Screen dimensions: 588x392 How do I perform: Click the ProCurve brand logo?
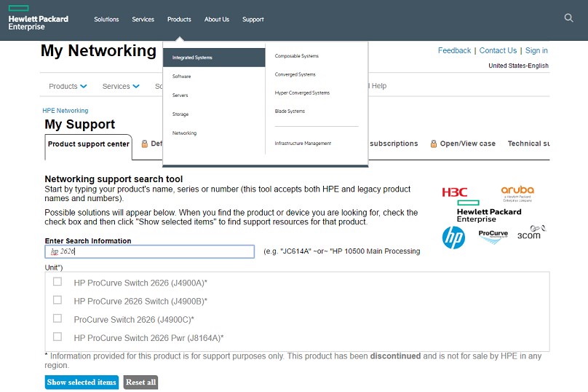point(493,236)
